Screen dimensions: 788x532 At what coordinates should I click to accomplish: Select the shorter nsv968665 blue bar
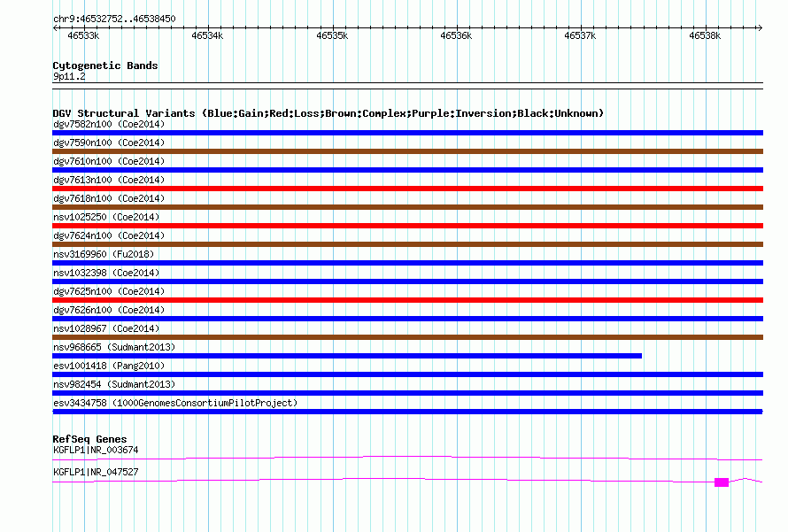[347, 356]
